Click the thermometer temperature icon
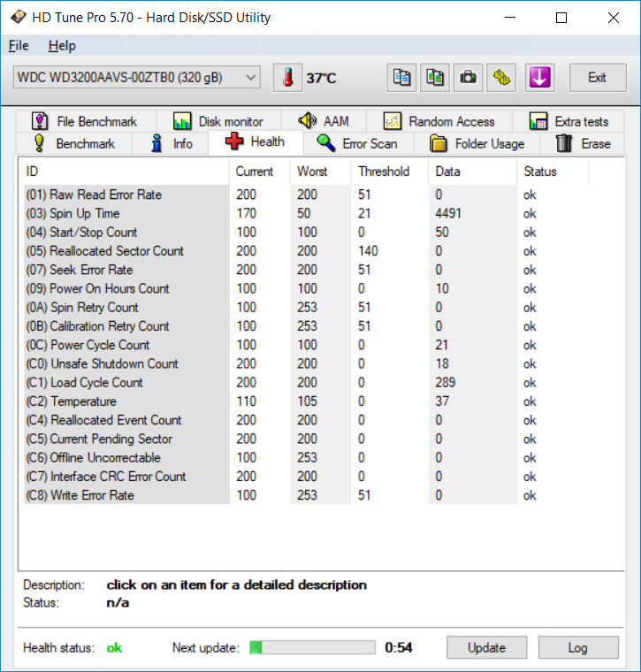This screenshot has height=672, width=641. (288, 78)
